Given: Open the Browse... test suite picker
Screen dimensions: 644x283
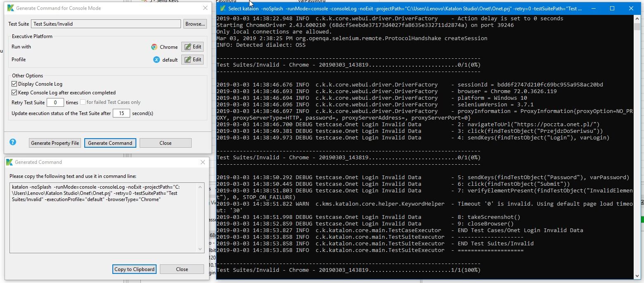Looking at the screenshot, I should pos(195,24).
